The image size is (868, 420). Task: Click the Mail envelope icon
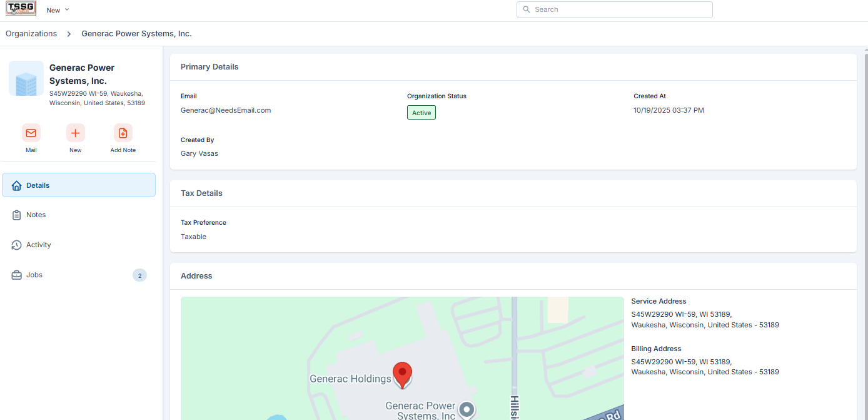pyautogui.click(x=31, y=133)
